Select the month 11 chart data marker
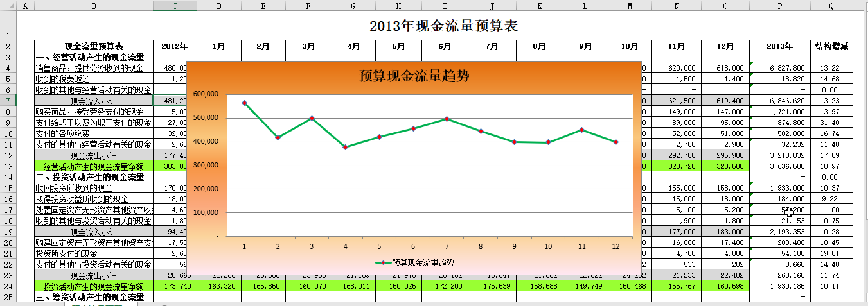 click(581, 130)
